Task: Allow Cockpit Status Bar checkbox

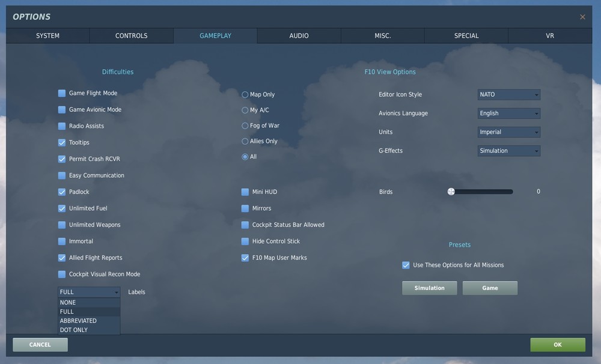Action: coord(245,225)
